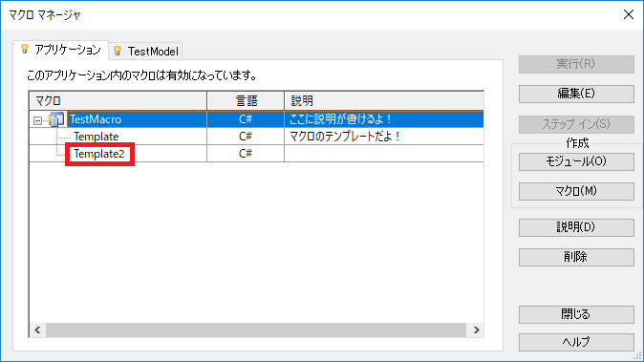Click the left arrow of horizontal scrollbar
Image resolution: width=644 pixels, height=362 pixels.
pyautogui.click(x=38, y=330)
